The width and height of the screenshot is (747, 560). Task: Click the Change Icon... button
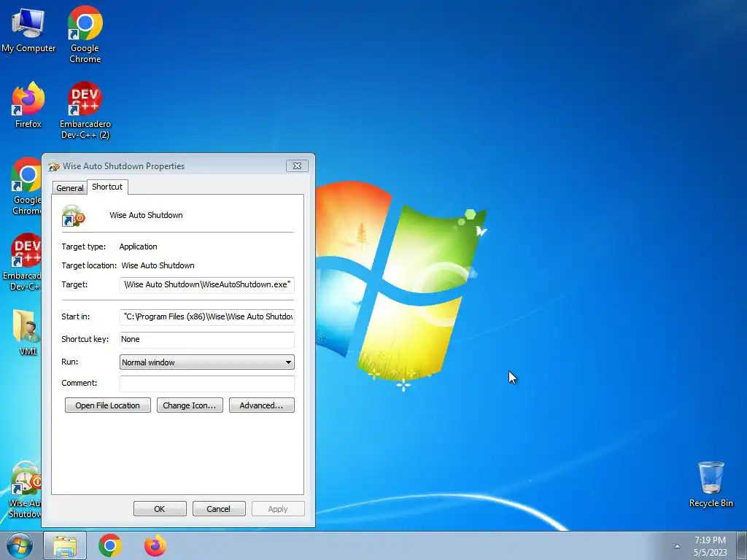pyautogui.click(x=190, y=405)
